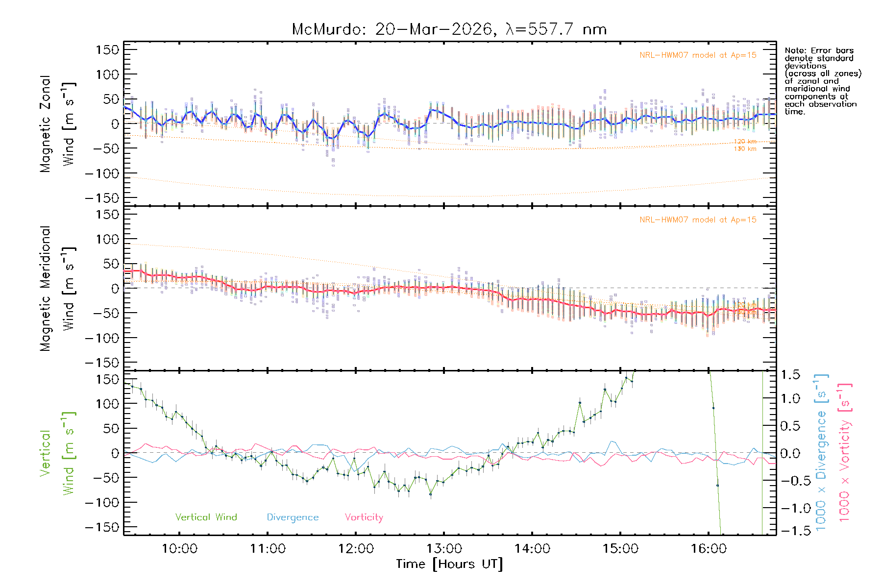
Task: Click the 1000 x Vorticity axis label
Action: (x=845, y=453)
